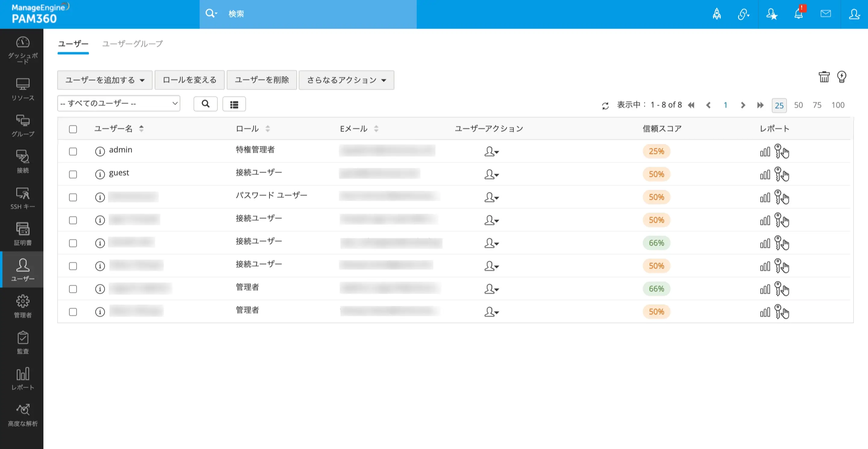Click the rocket icon in header
Viewport: 868px width, 449px height.
pyautogui.click(x=717, y=14)
